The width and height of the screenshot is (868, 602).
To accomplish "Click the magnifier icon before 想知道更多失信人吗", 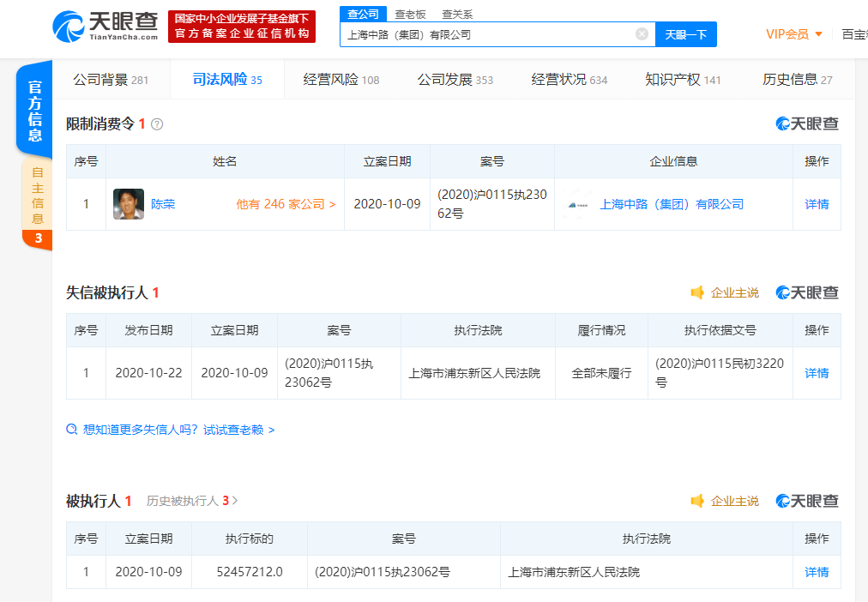I will coord(72,430).
